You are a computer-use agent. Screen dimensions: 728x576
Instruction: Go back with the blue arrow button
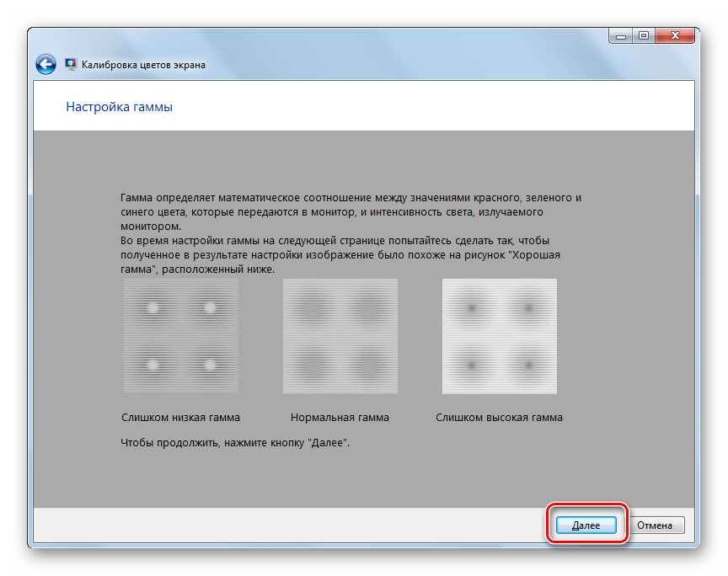point(46,65)
